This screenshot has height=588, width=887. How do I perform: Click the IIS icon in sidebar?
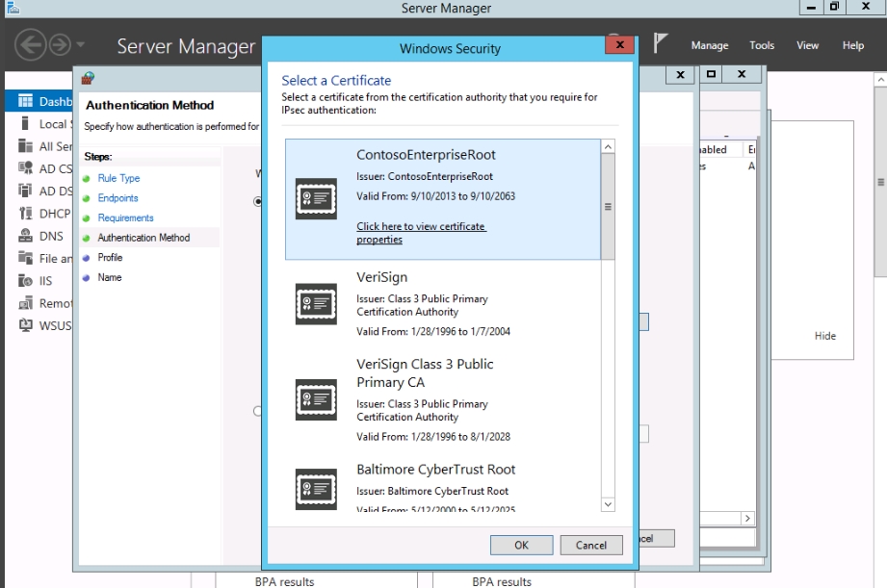[25, 281]
